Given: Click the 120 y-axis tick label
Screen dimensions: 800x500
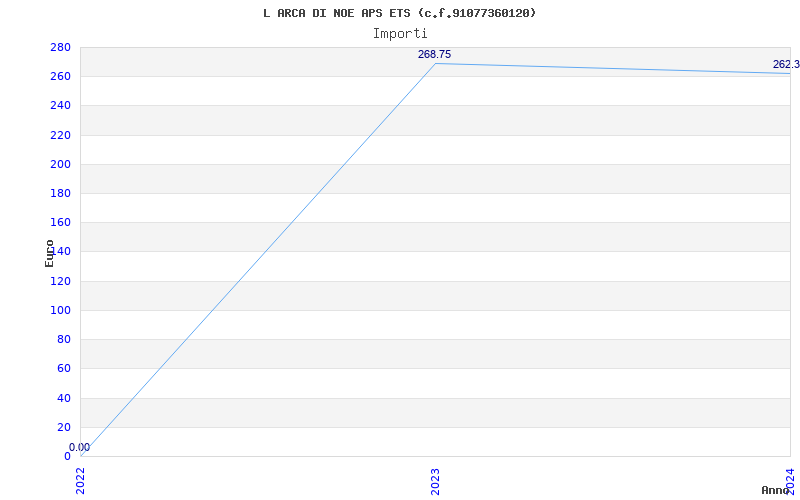Looking at the screenshot, I should pyautogui.click(x=60, y=281).
